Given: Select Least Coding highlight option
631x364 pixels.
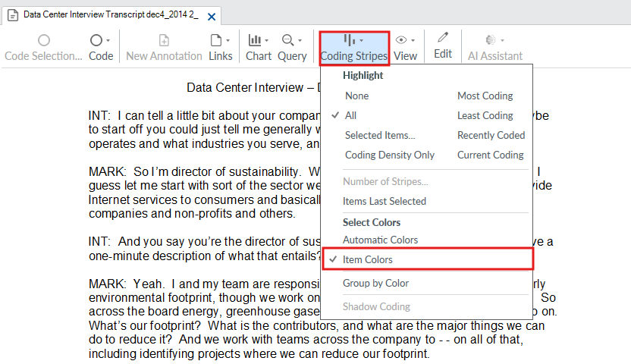Looking at the screenshot, I should pos(485,115).
